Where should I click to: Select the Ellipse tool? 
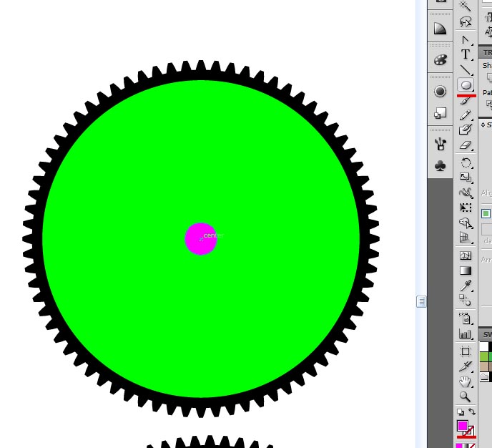(466, 85)
